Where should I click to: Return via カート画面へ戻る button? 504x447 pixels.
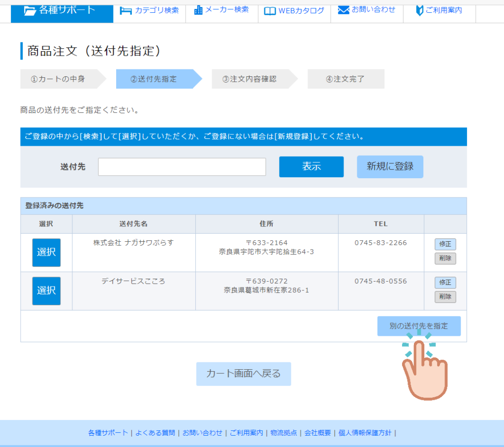[244, 374]
